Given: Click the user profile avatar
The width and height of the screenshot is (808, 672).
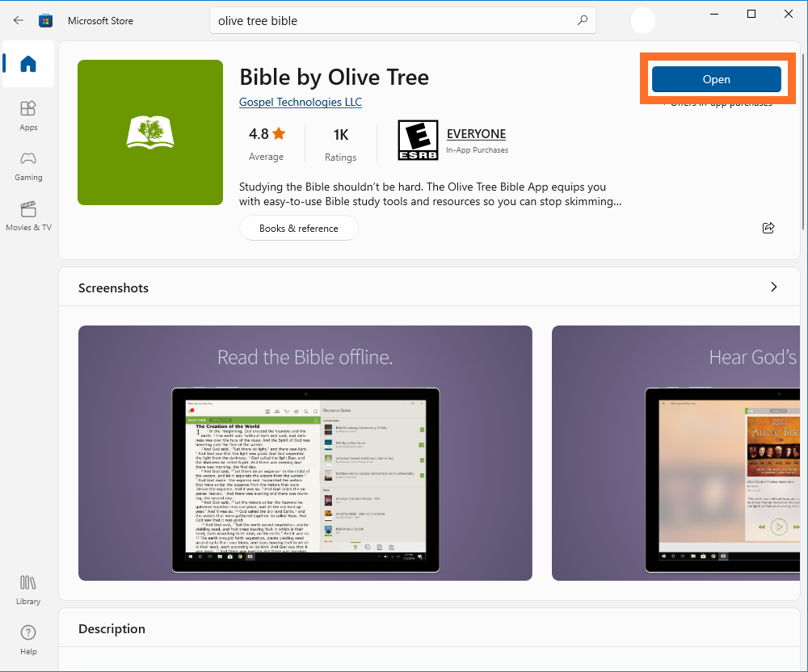Looking at the screenshot, I should 642,20.
